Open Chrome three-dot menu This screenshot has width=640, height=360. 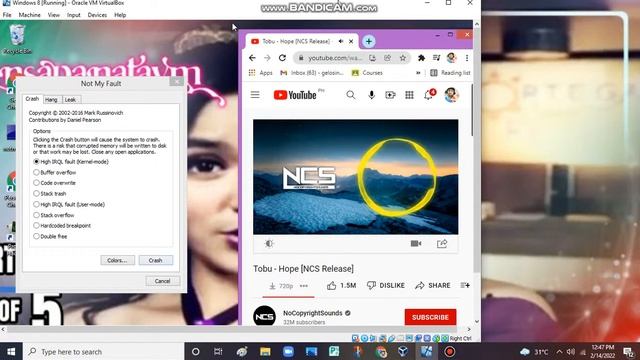[467, 58]
